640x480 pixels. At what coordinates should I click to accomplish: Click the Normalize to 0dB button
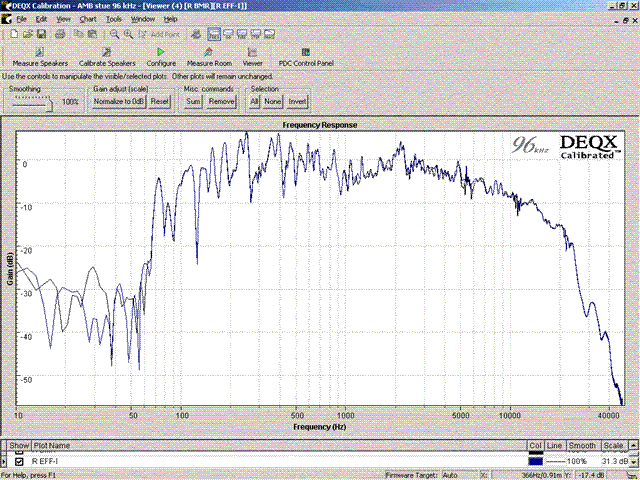[119, 102]
